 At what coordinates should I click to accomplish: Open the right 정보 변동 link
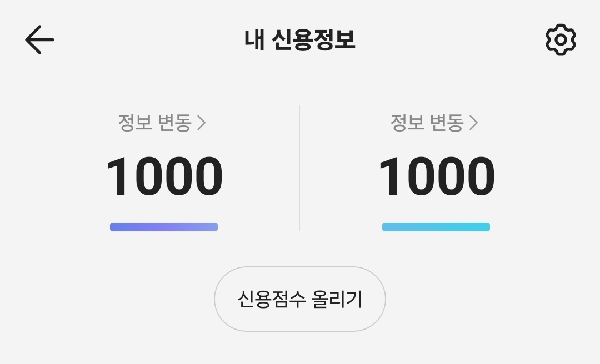(427, 123)
